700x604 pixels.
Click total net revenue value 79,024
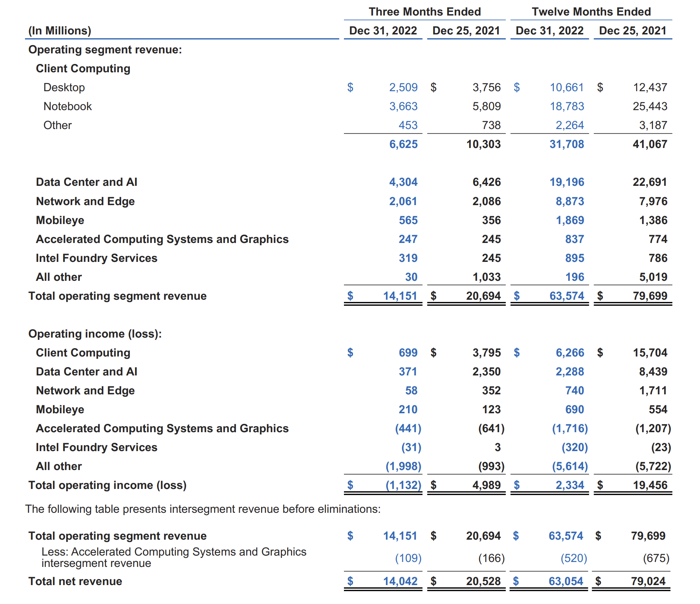648,581
